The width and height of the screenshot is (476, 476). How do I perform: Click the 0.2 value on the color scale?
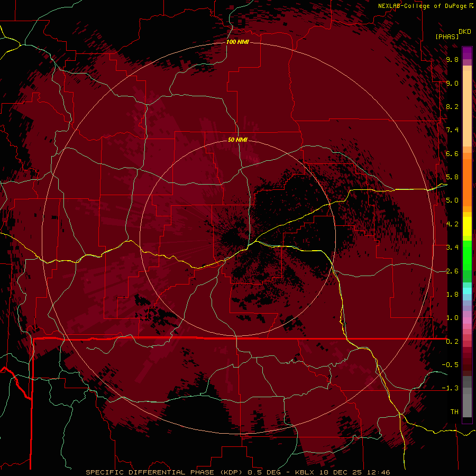[452, 342]
